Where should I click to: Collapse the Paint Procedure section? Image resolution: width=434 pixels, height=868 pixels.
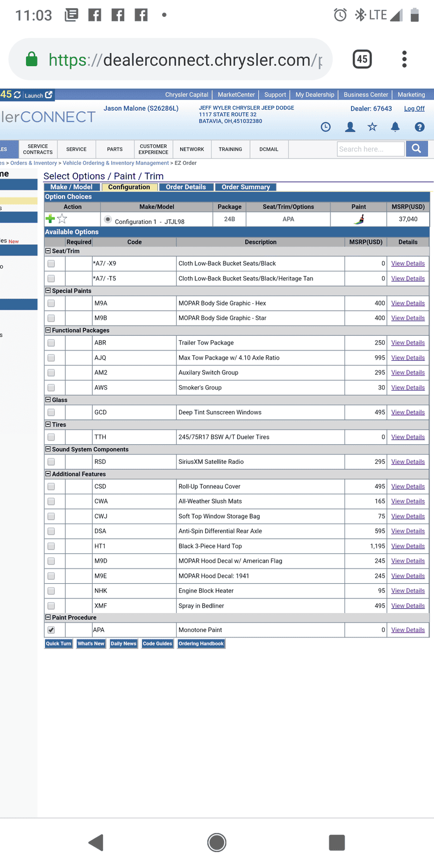click(x=48, y=617)
